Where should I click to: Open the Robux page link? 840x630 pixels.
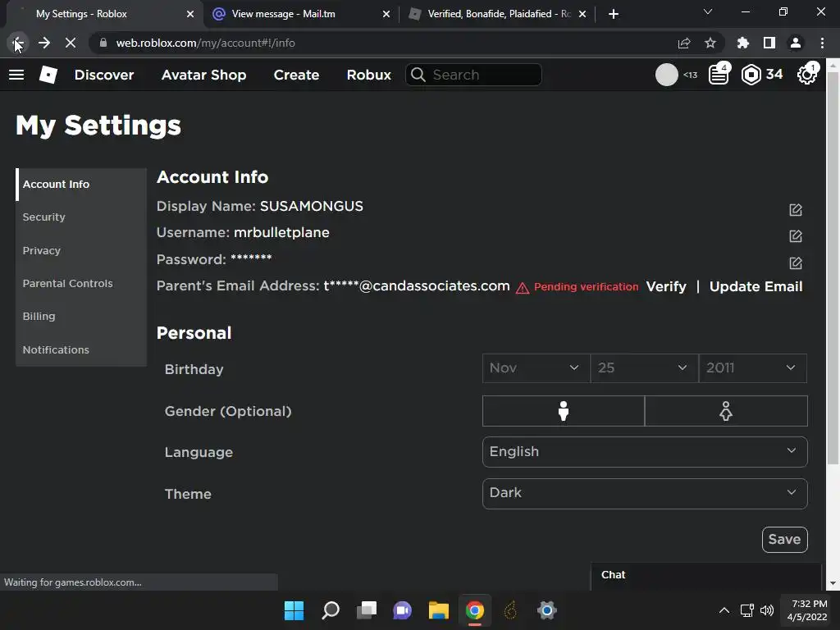click(368, 75)
